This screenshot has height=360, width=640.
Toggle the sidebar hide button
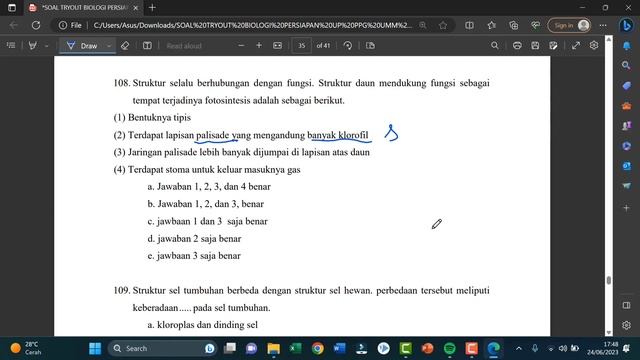point(626,305)
